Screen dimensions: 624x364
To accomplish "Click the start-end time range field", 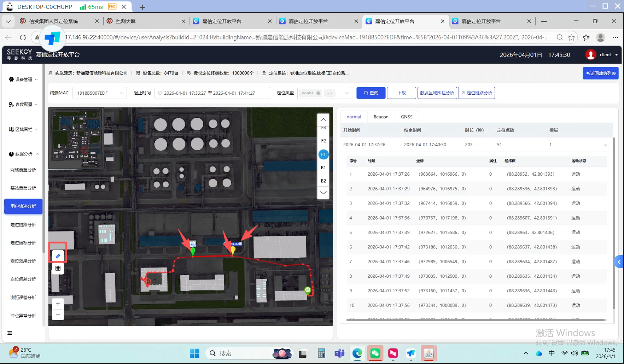I will tap(212, 93).
